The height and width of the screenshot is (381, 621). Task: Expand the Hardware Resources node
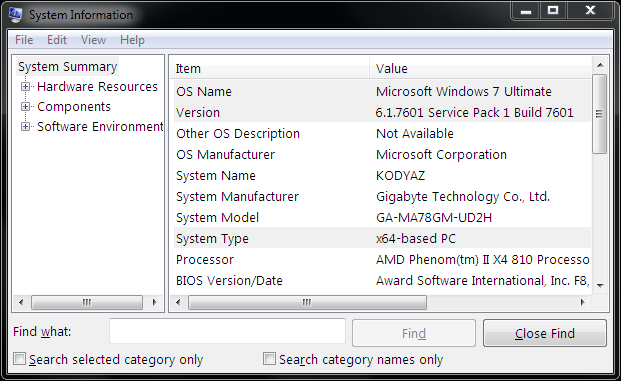[x=25, y=86]
